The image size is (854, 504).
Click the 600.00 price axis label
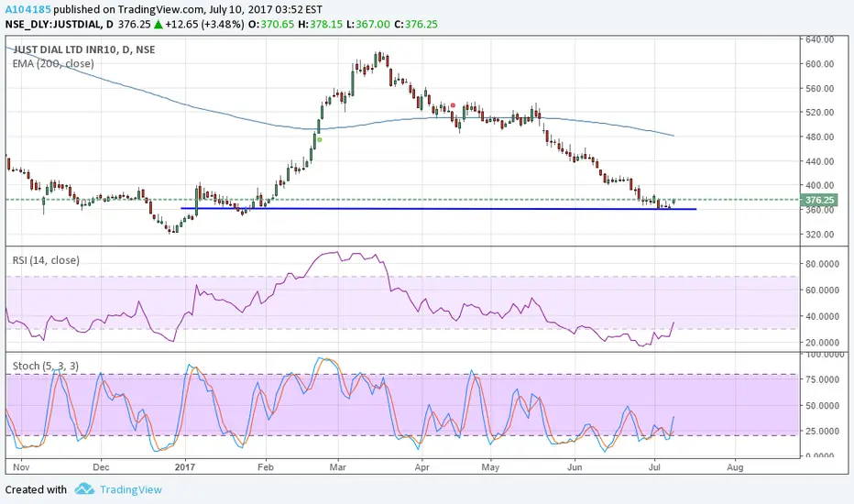tap(820, 64)
